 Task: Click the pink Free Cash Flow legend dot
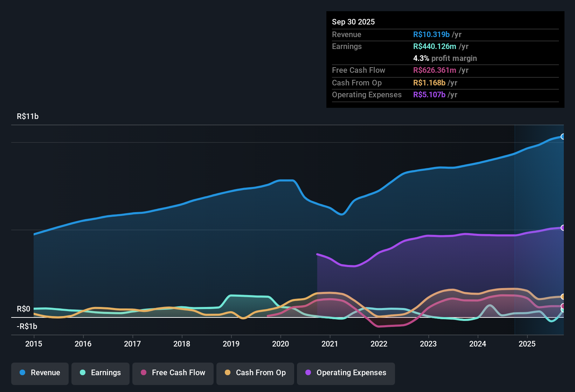click(143, 373)
